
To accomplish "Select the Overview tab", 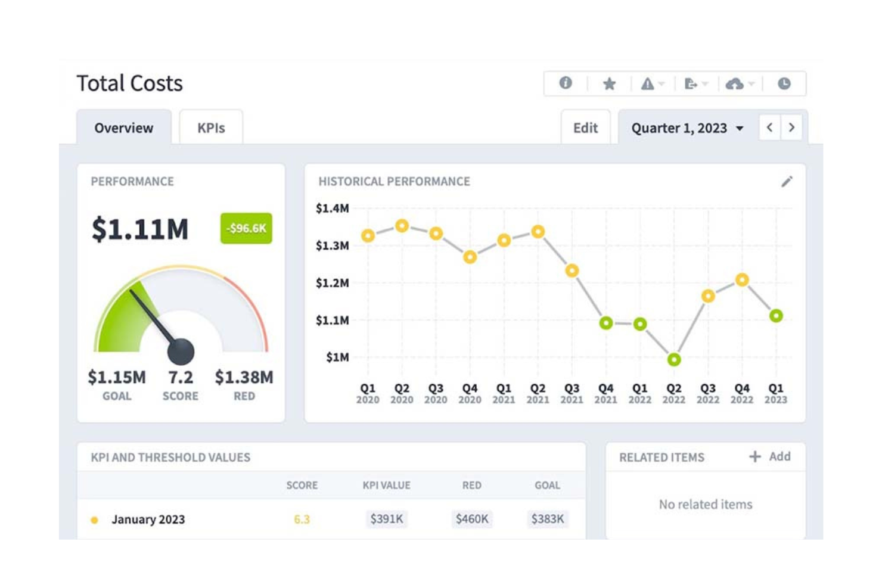I will (123, 127).
